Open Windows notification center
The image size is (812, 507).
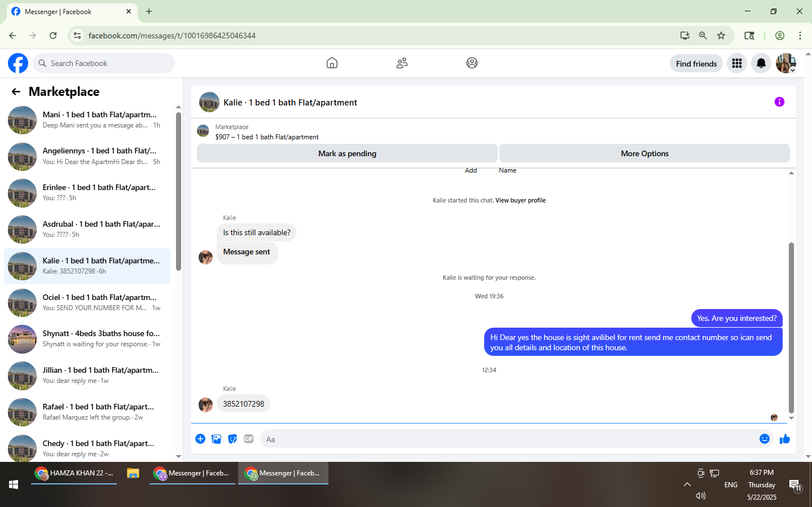(796, 485)
